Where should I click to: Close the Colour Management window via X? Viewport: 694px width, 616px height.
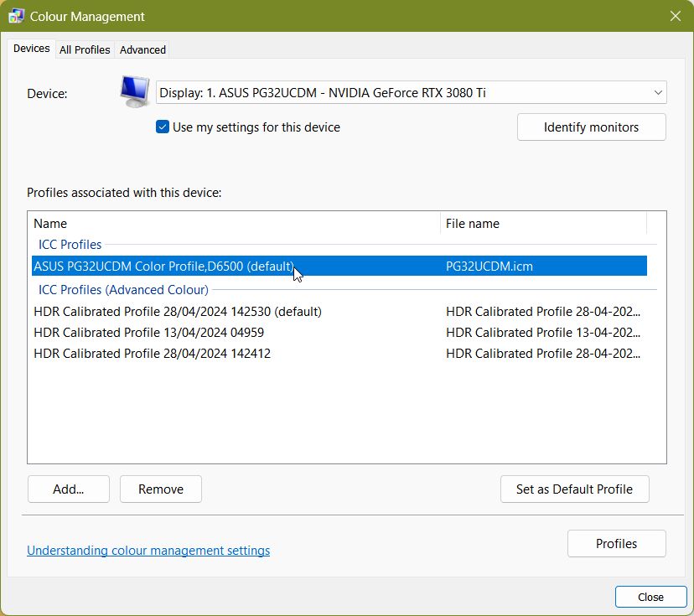(x=676, y=17)
